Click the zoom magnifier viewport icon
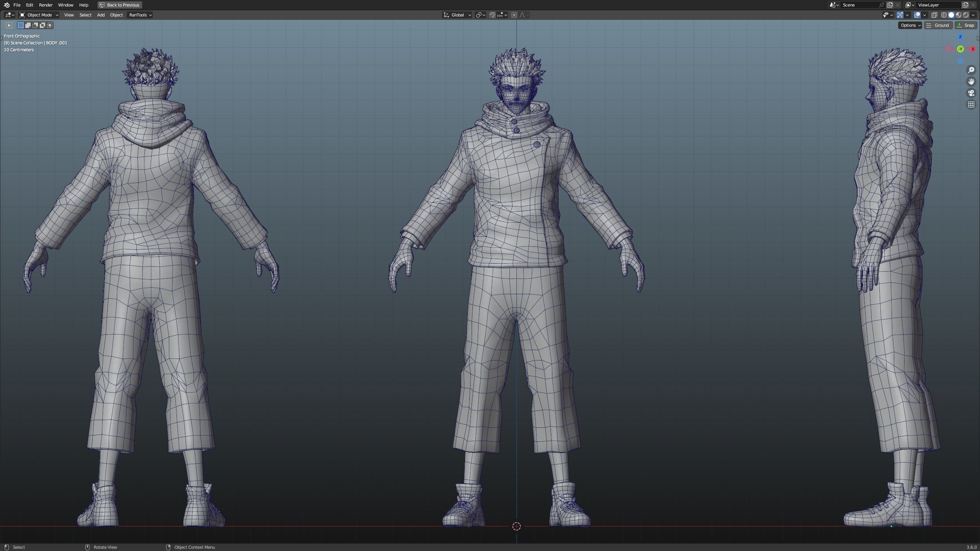Screen dimensions: 980x551 pos(971,70)
